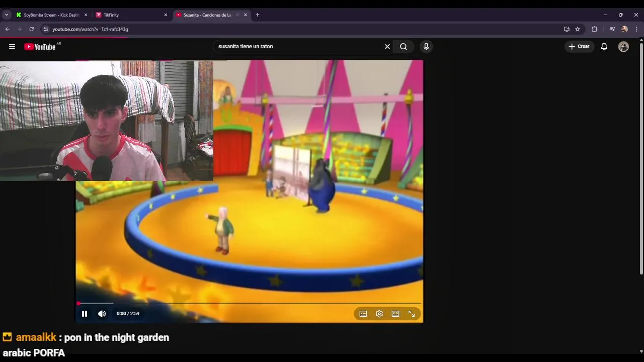Switch to theater mode
The image size is (644, 362).
[395, 314]
